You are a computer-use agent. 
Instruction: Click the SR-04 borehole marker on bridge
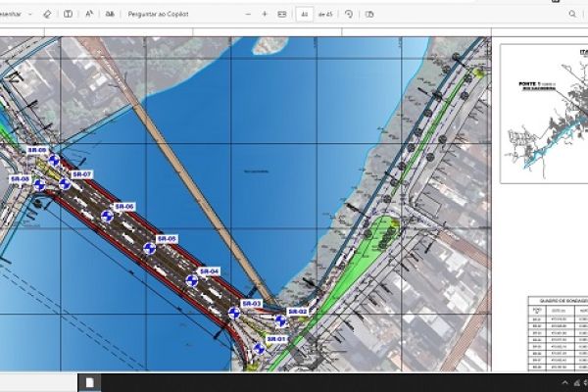click(x=192, y=280)
